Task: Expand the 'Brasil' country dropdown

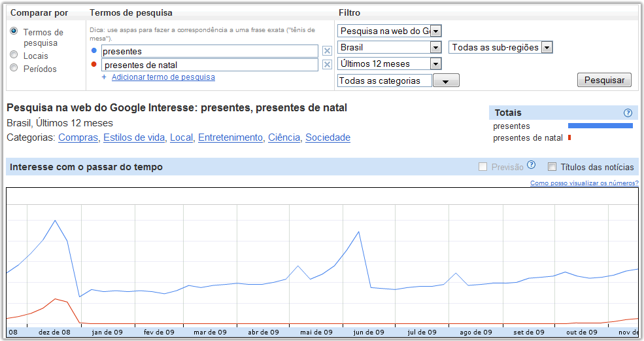Action: point(435,47)
